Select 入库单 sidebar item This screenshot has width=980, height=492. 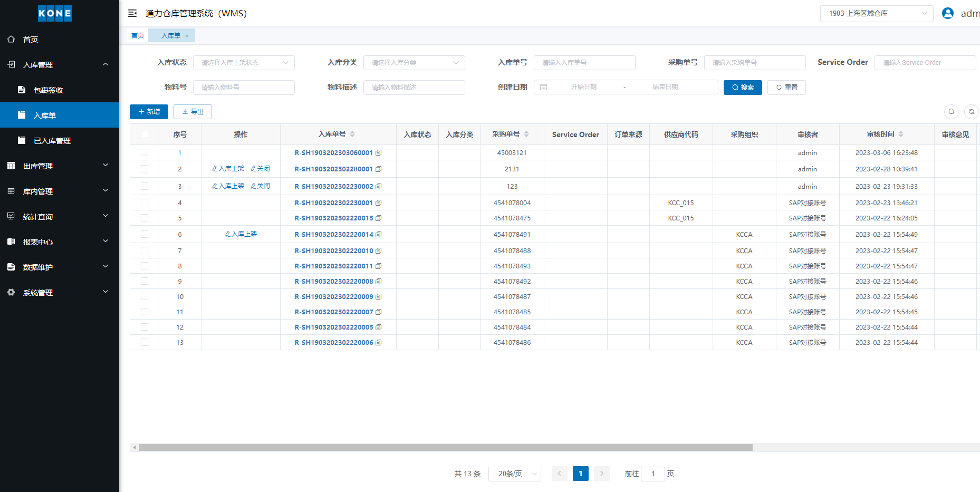point(60,115)
